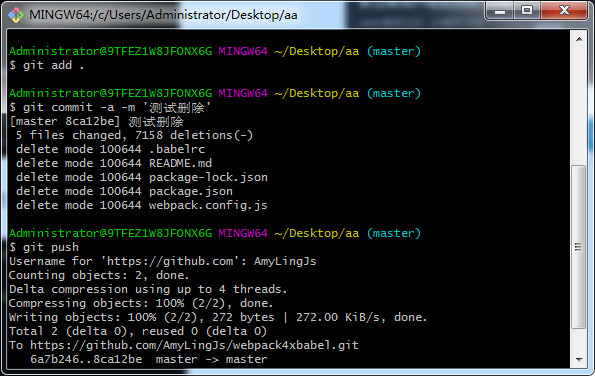Click the webpack4xbabel.git repository URL line
Viewport: 595px width, 376px height.
tap(184, 345)
